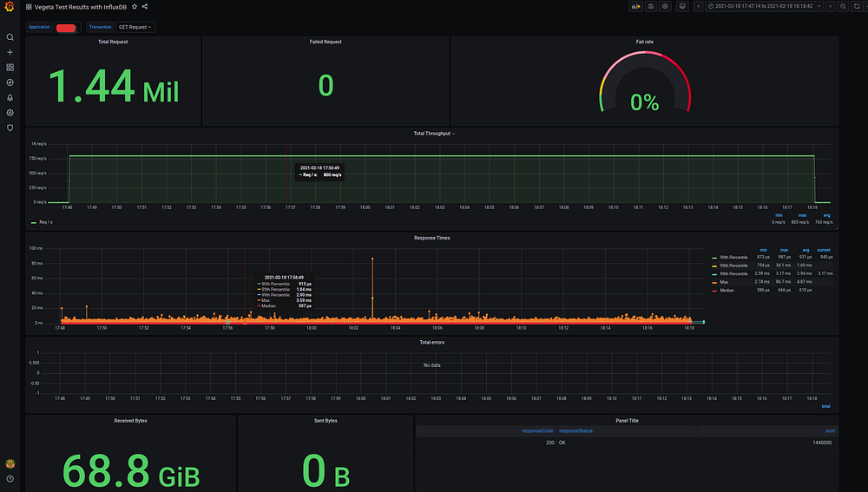868x492 pixels.
Task: Toggle the 99th Percentile series in legend
Action: 733,274
